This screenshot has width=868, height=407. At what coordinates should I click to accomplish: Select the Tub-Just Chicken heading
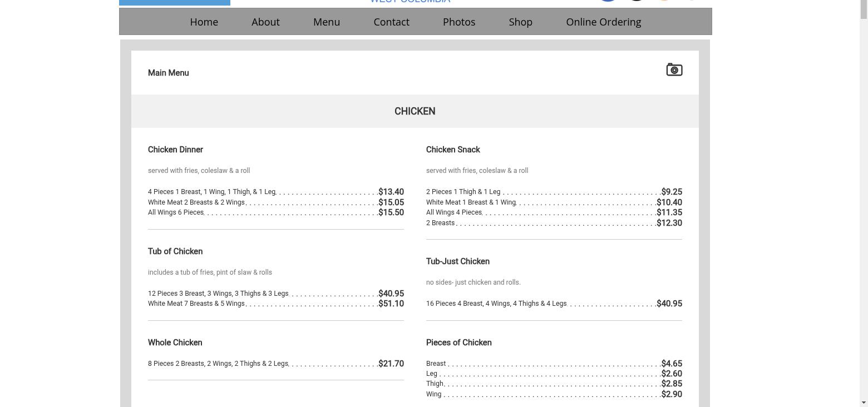pos(457,261)
